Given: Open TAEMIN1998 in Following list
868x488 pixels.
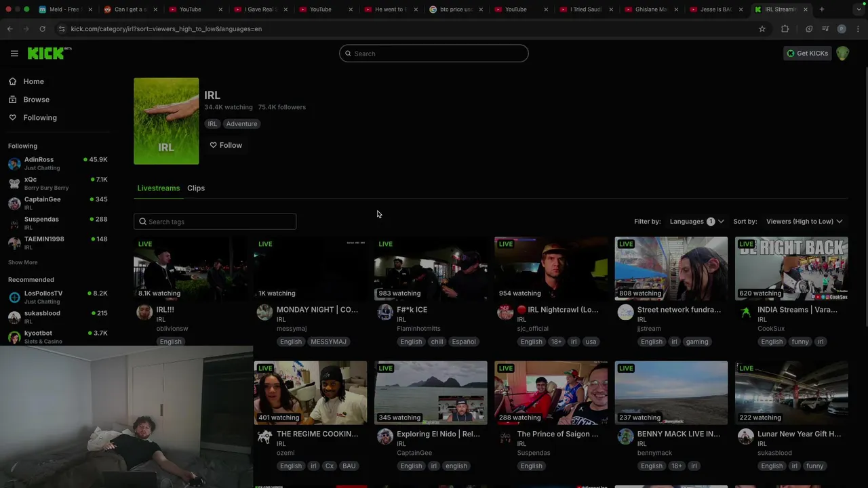Looking at the screenshot, I should tap(58, 243).
